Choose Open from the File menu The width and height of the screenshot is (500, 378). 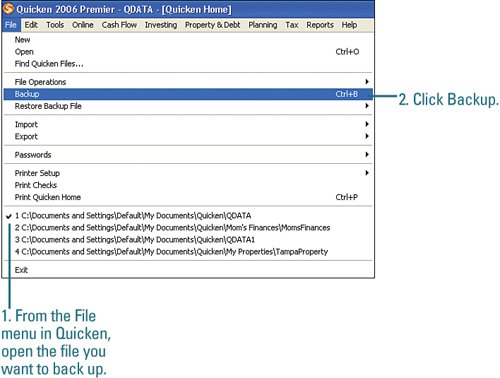(188, 52)
